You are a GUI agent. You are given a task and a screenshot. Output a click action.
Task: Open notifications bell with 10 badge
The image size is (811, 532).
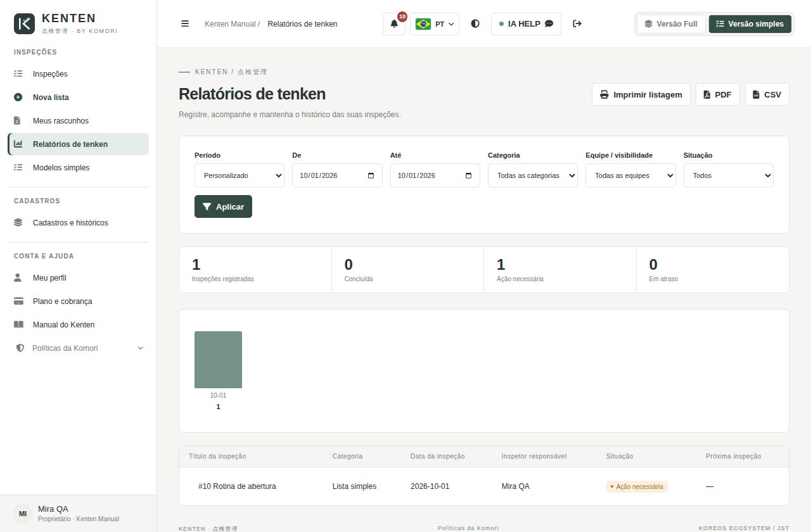(x=394, y=24)
